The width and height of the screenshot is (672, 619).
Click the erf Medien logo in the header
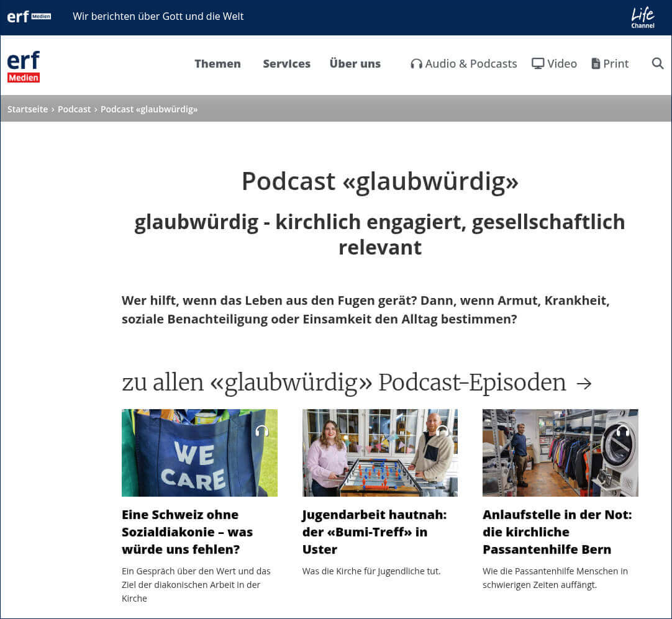tap(23, 65)
